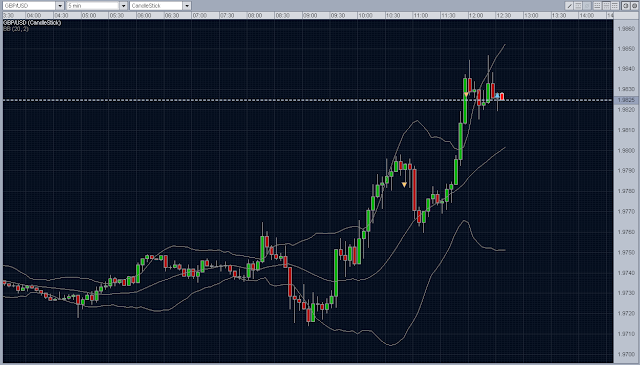The image size is (640, 365).
Task: Click the rightmost of three grid layout icons
Action: pos(615,6)
